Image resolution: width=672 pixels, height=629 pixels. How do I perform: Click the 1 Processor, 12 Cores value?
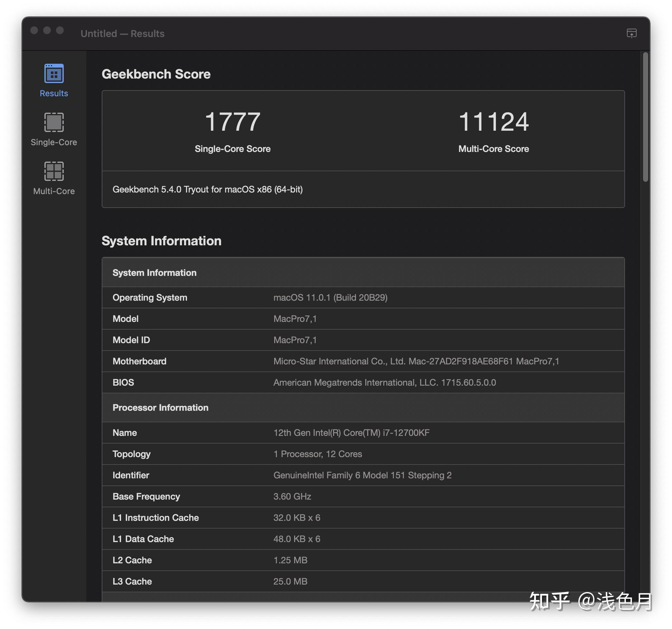coord(317,454)
